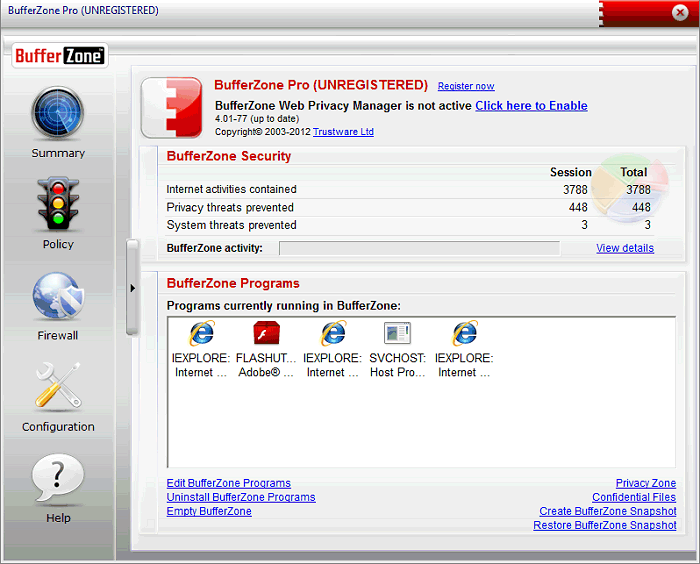Click Restore BufferZone Snapshot
The height and width of the screenshot is (564, 700).
tap(605, 525)
